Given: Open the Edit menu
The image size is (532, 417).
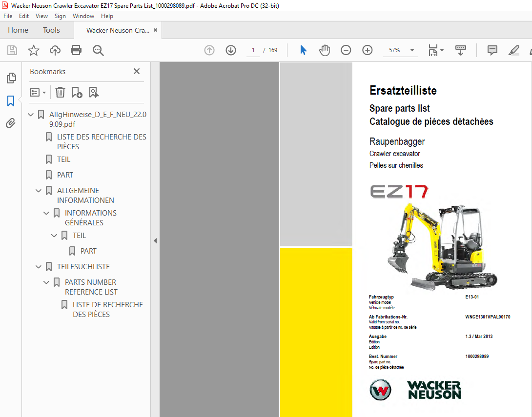Looking at the screenshot, I should 24,16.
